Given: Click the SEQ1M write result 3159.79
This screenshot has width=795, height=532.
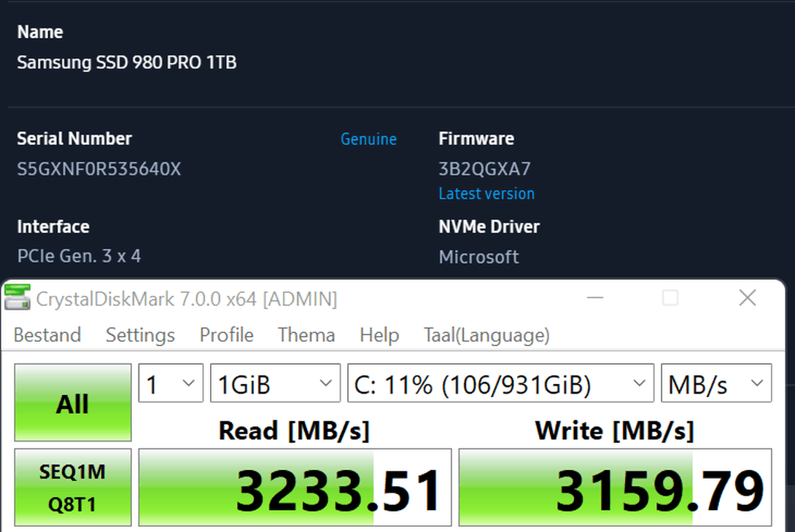Looking at the screenshot, I should click(x=615, y=488).
